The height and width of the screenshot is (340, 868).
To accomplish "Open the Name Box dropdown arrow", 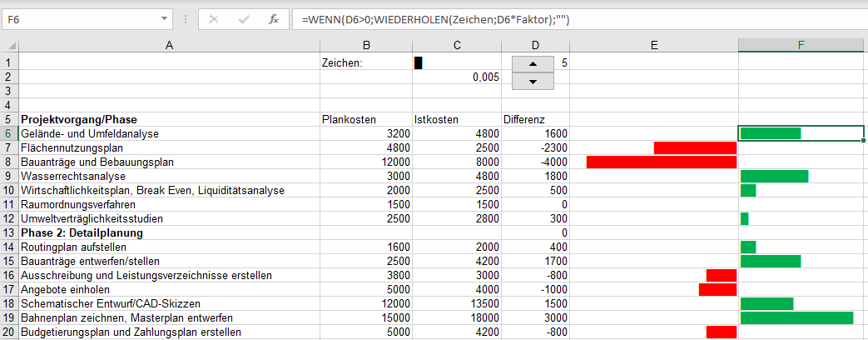I will click(x=161, y=19).
